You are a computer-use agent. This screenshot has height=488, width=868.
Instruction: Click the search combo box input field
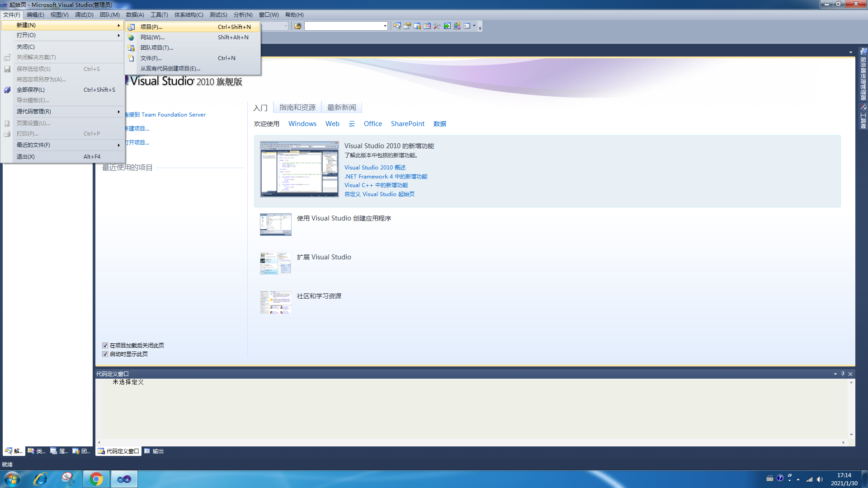(344, 26)
